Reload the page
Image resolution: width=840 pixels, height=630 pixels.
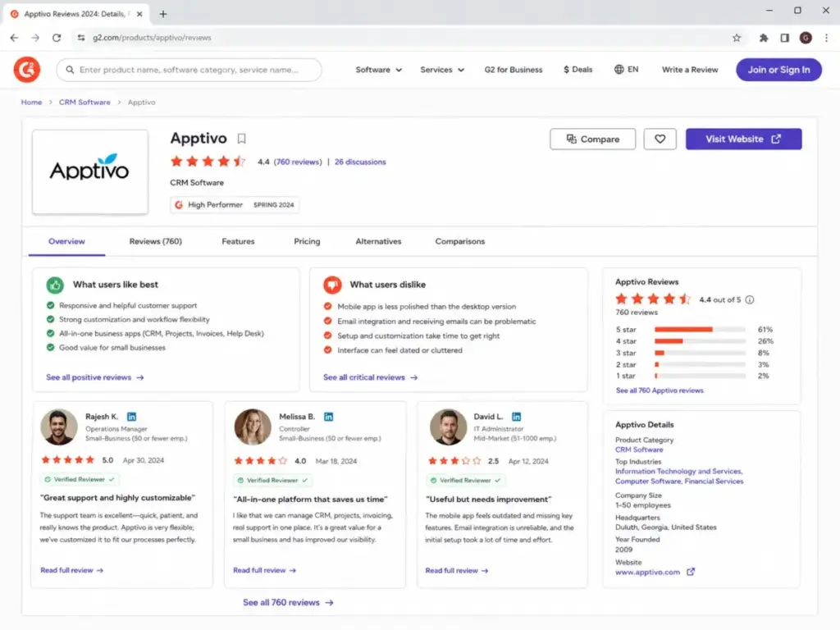[x=57, y=38]
